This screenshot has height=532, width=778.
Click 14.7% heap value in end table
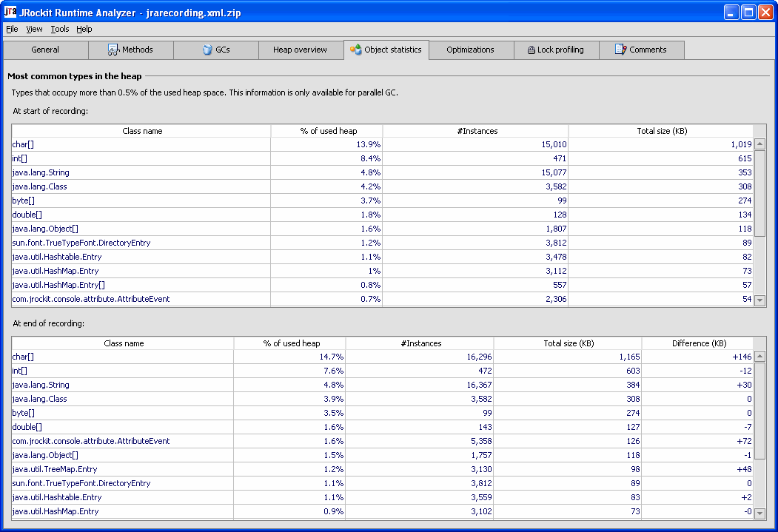[x=332, y=357]
